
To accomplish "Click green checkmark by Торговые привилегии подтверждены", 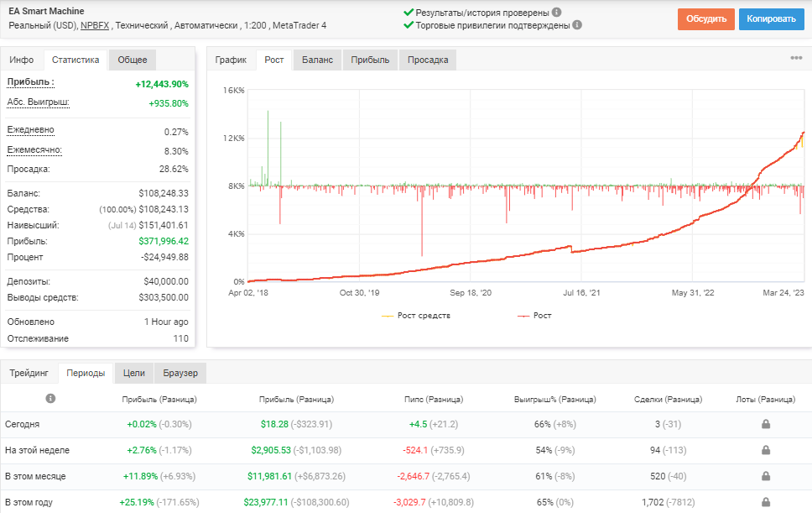I will [409, 25].
